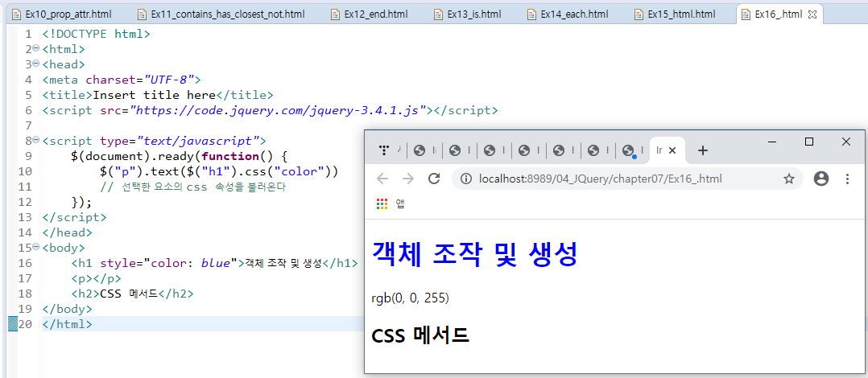Click the DOCTYPE line in editor
Screen dimensions: 868x378
[96, 34]
